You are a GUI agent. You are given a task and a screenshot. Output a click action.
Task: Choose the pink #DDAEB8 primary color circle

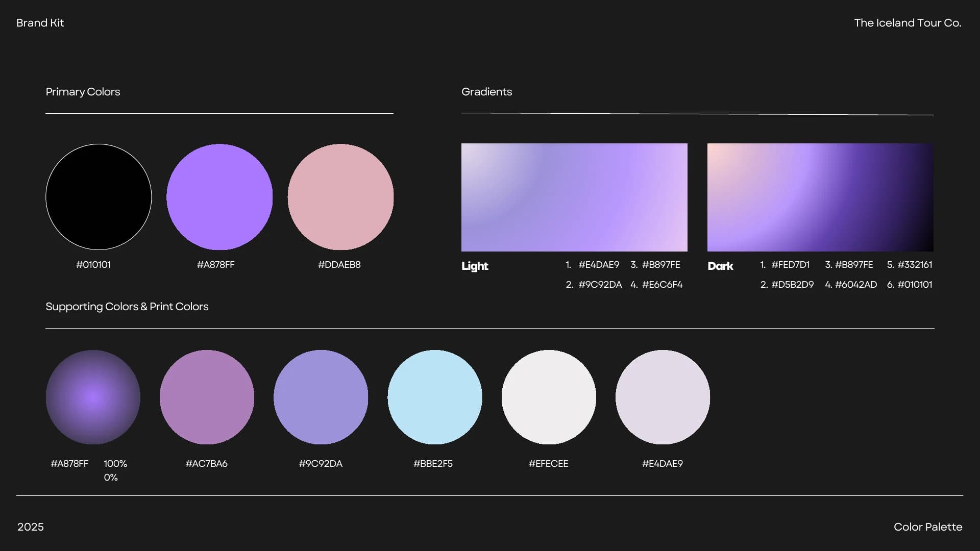[340, 197]
